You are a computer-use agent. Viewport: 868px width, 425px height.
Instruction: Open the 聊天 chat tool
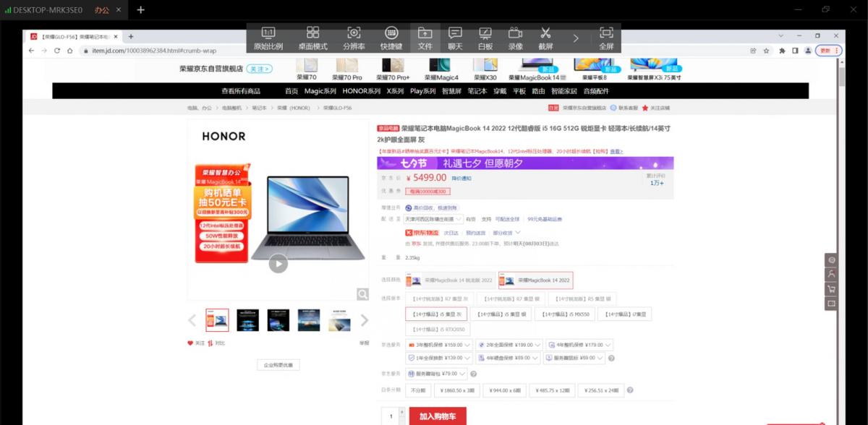[x=455, y=38]
